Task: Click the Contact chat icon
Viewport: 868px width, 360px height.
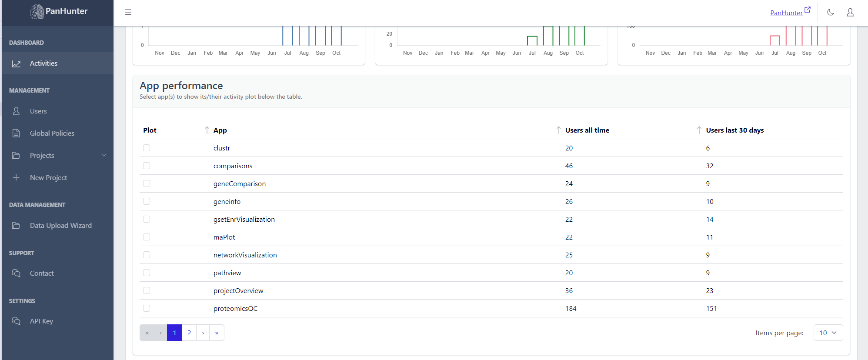Action: tap(16, 273)
